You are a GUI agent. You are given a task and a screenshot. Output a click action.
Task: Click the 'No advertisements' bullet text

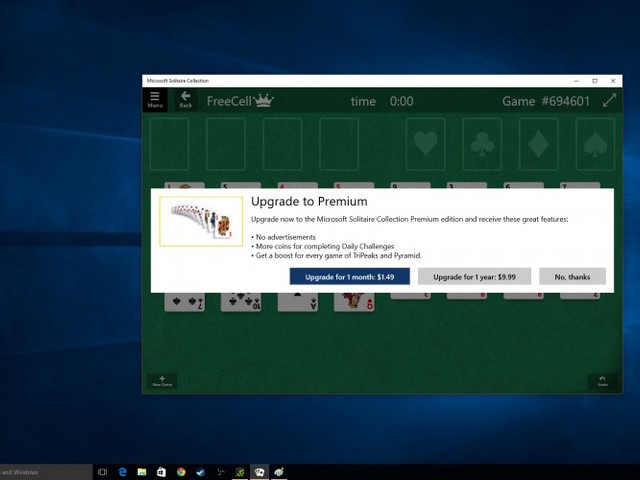coord(285,237)
